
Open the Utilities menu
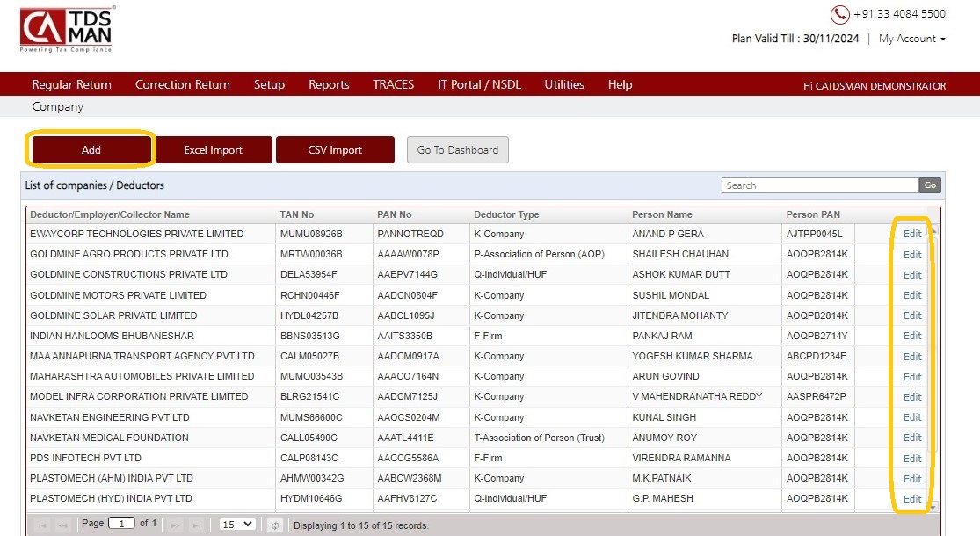point(564,84)
